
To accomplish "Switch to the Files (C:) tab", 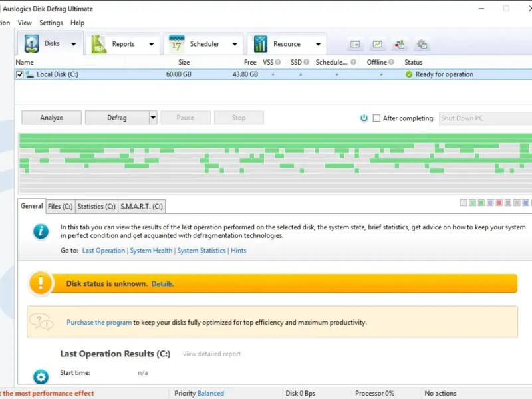I will coord(60,206).
